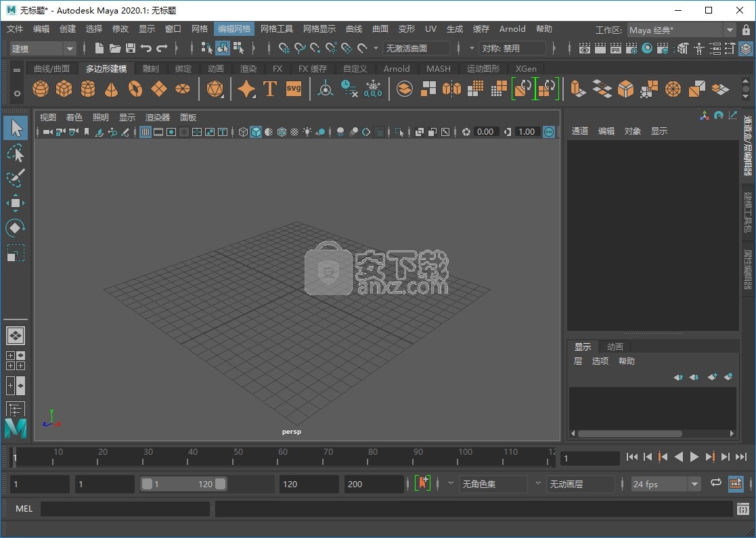Open the IPR render icon
756x538 pixels.
tap(616, 48)
